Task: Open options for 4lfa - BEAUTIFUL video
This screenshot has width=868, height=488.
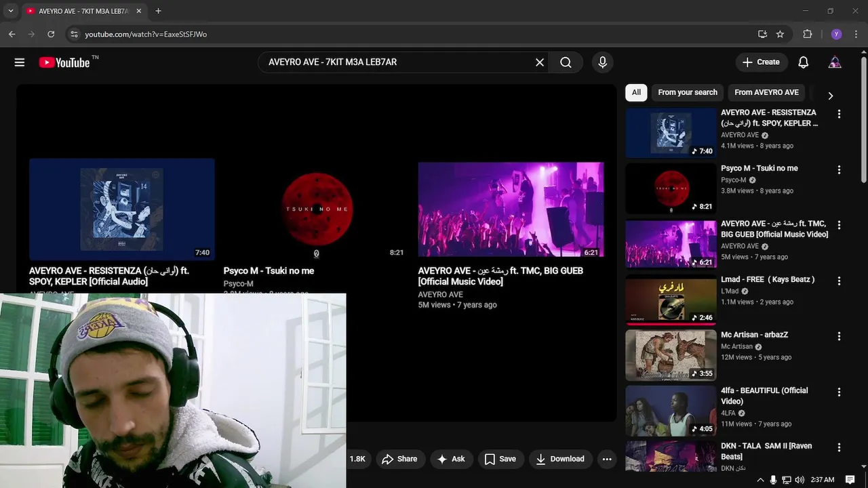Action: (x=839, y=392)
